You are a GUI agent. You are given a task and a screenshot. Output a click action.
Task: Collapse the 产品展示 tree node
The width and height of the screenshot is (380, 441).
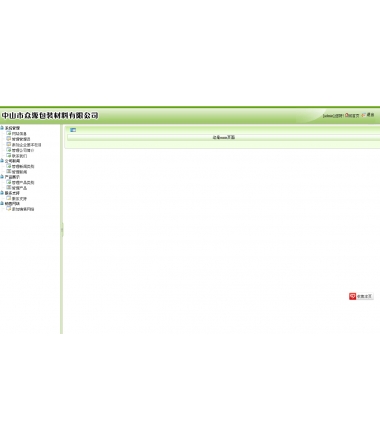2,177
